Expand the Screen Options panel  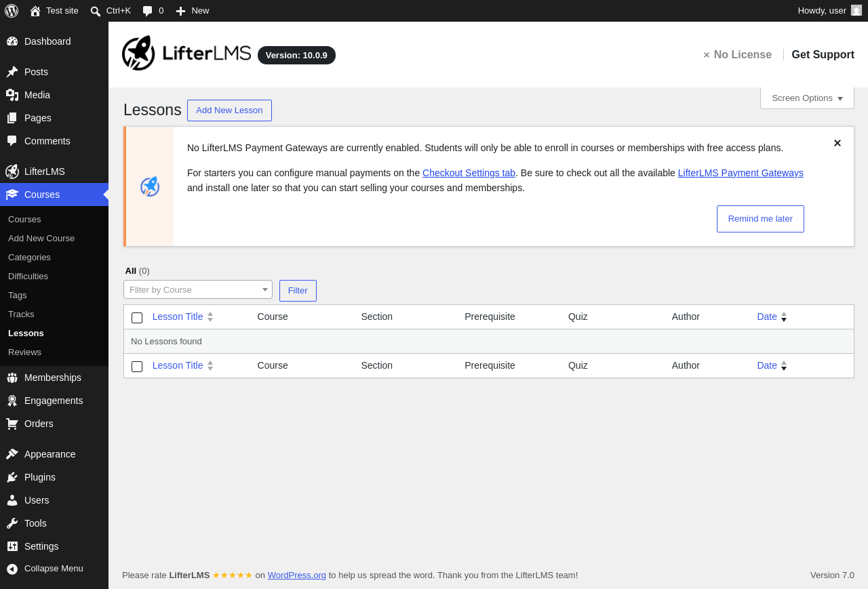(x=807, y=98)
